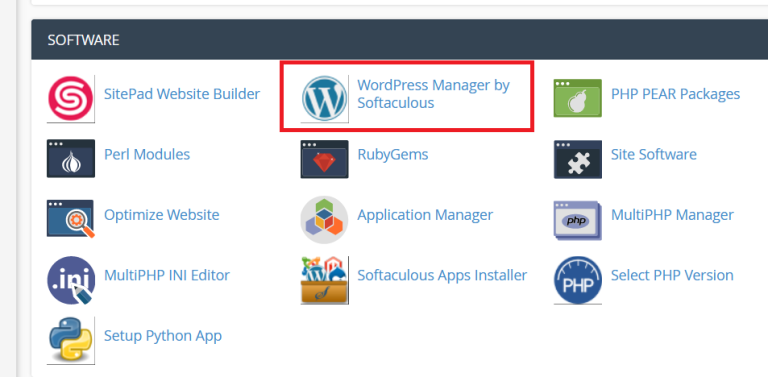
Task: Collapse the SOFTWARE section header
Action: 399,40
